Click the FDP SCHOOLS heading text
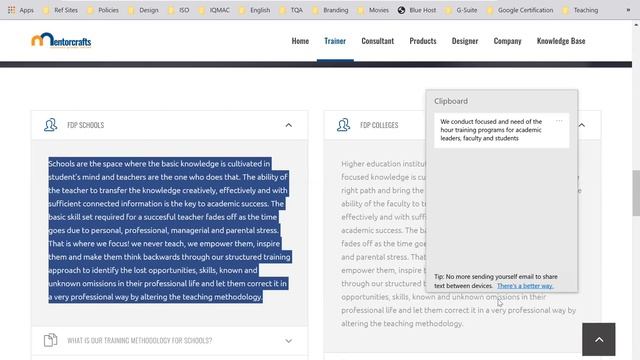Image resolution: width=640 pixels, height=360 pixels. [x=86, y=125]
